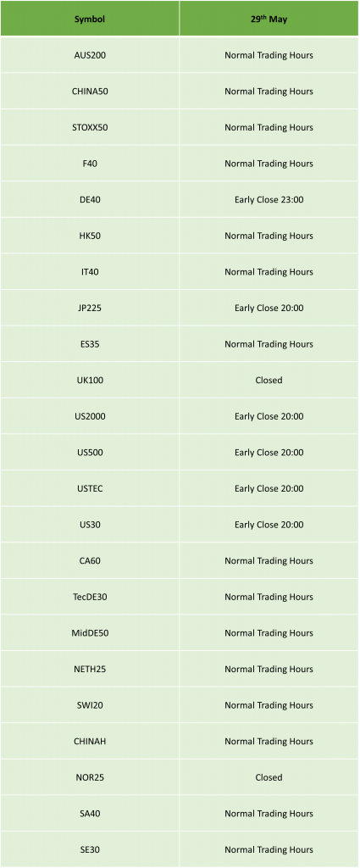The height and width of the screenshot is (868, 360).
Task: Click Early Close 23:00 for DE40
Action: point(269,200)
